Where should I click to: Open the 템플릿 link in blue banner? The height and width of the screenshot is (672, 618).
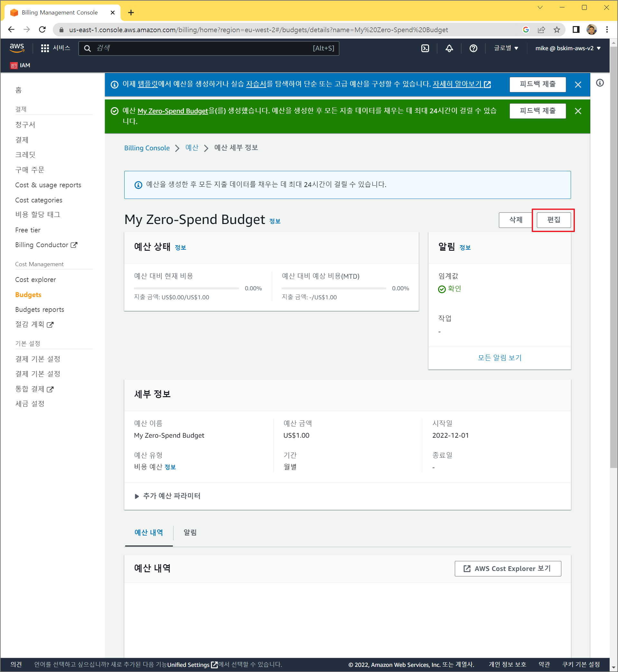click(147, 84)
